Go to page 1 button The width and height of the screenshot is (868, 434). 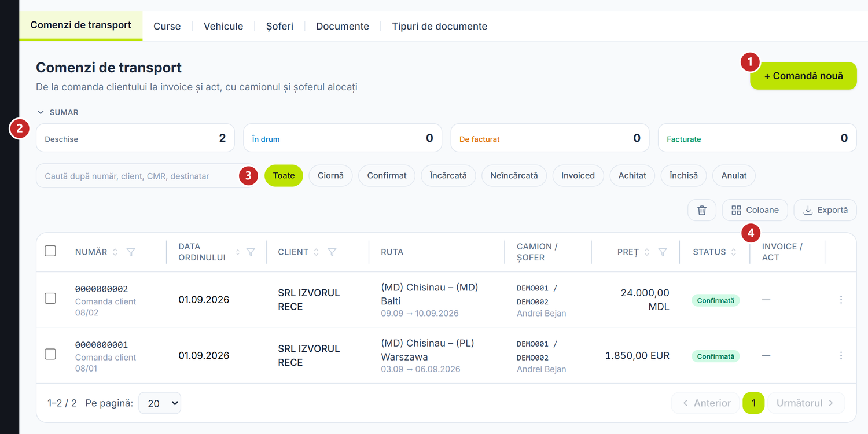point(753,403)
